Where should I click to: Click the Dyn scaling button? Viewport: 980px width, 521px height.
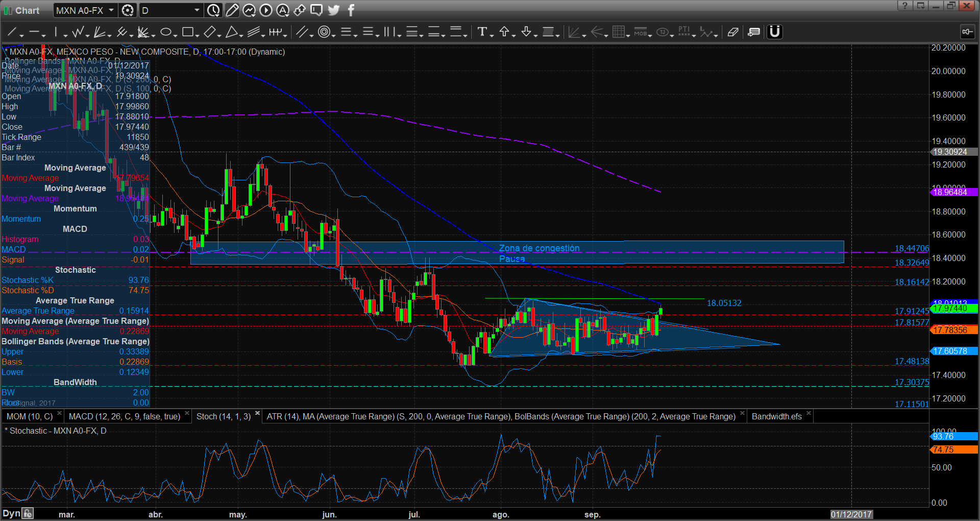coord(11,513)
